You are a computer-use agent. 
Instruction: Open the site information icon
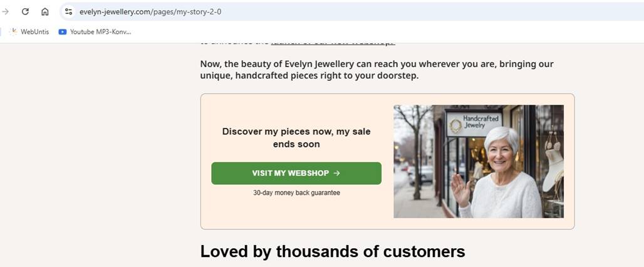click(69, 11)
